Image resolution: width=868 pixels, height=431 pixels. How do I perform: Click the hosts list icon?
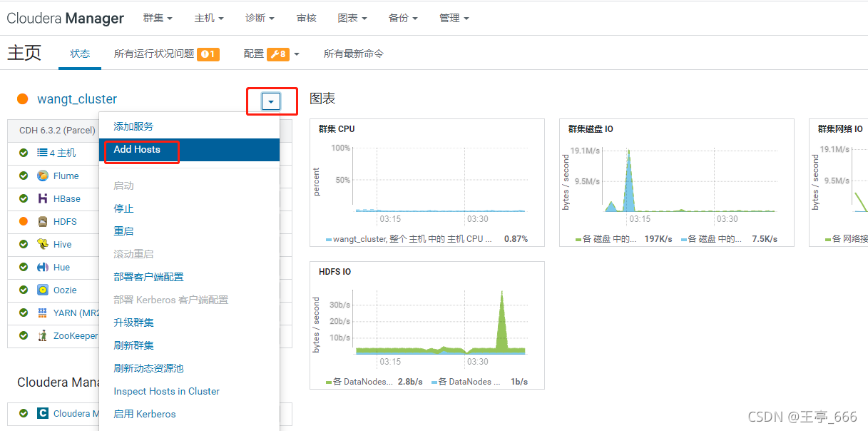click(x=42, y=153)
